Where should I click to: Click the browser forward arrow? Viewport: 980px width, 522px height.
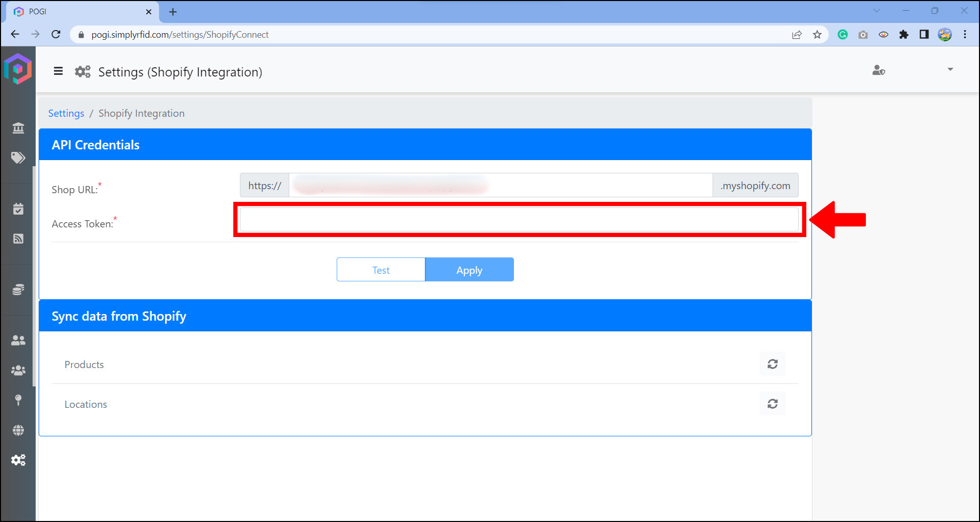35,34
